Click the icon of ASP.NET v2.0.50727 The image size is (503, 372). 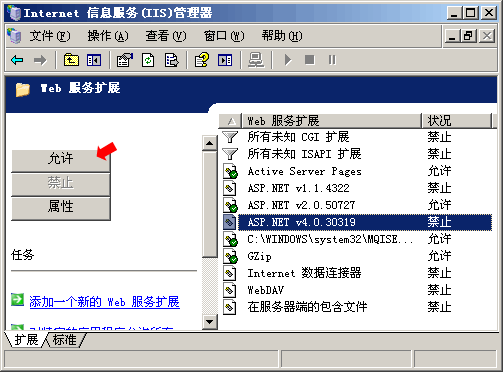click(x=230, y=205)
